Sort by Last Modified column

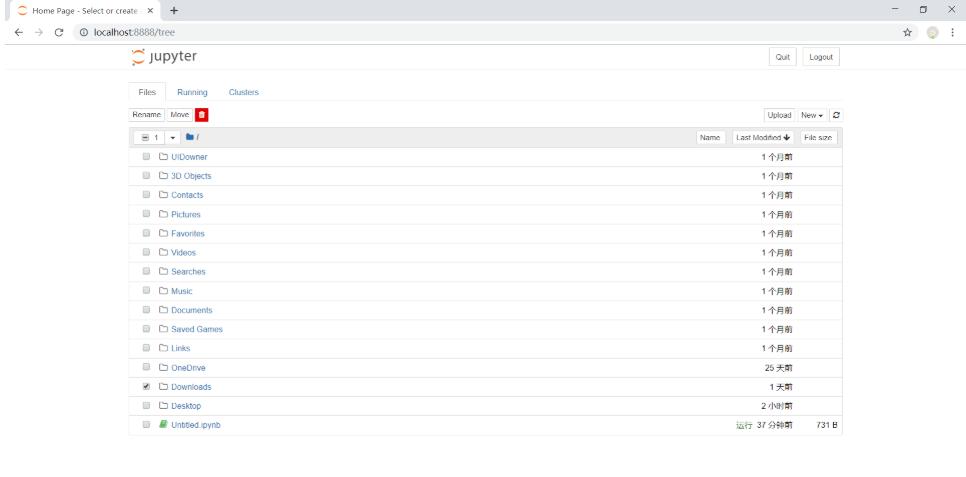[763, 137]
